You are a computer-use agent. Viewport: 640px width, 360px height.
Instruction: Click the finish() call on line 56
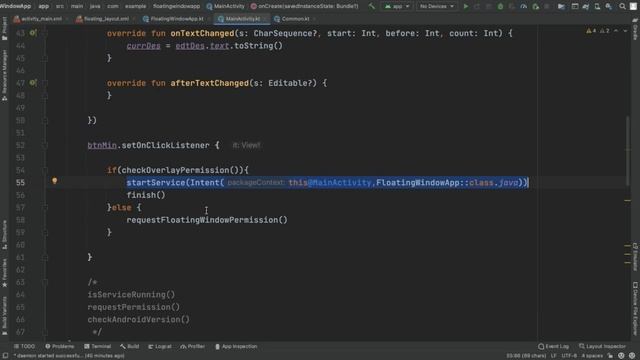(146, 195)
